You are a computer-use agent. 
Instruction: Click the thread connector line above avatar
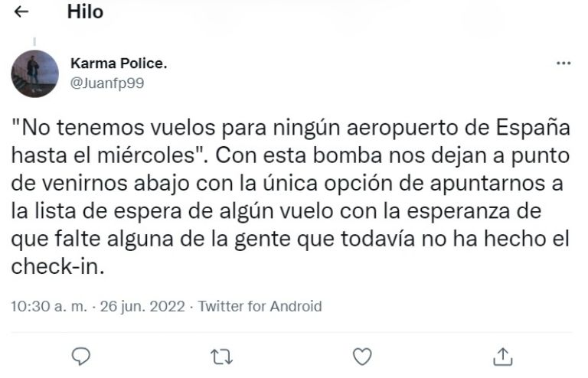[x=34, y=41]
